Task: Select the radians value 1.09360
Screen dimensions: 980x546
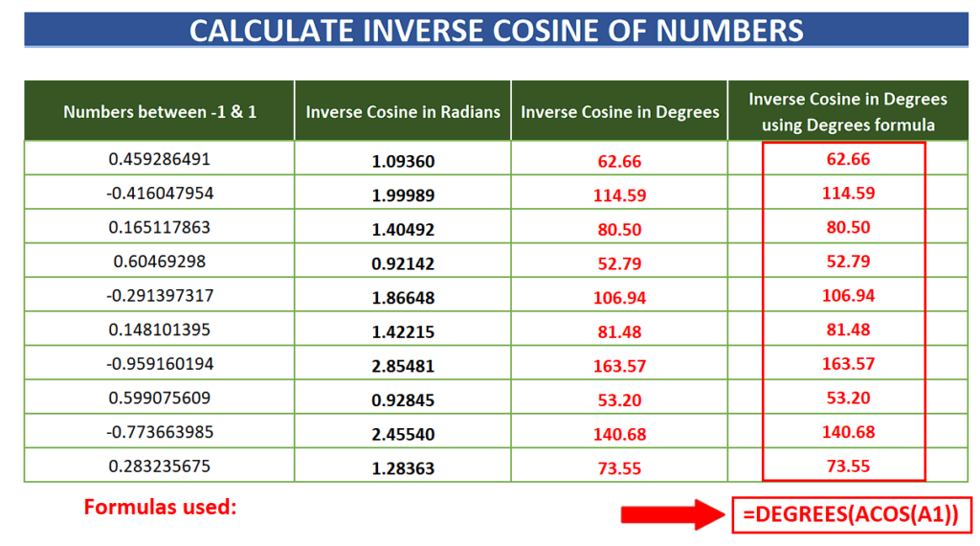Action: (403, 161)
